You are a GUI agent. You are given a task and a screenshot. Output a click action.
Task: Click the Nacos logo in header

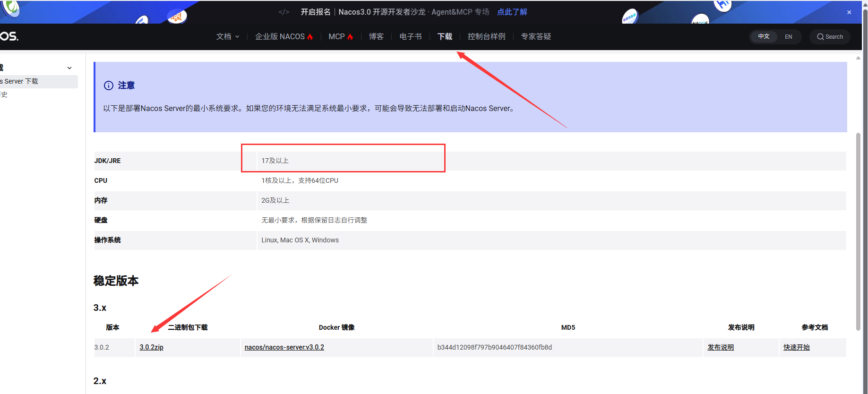coord(9,36)
